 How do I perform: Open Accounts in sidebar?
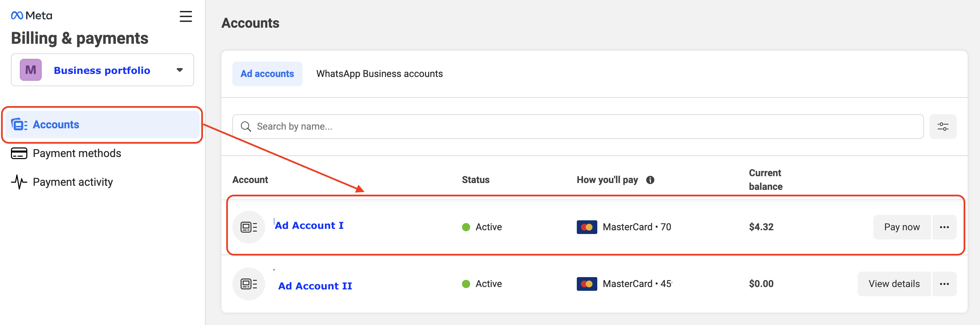click(102, 125)
